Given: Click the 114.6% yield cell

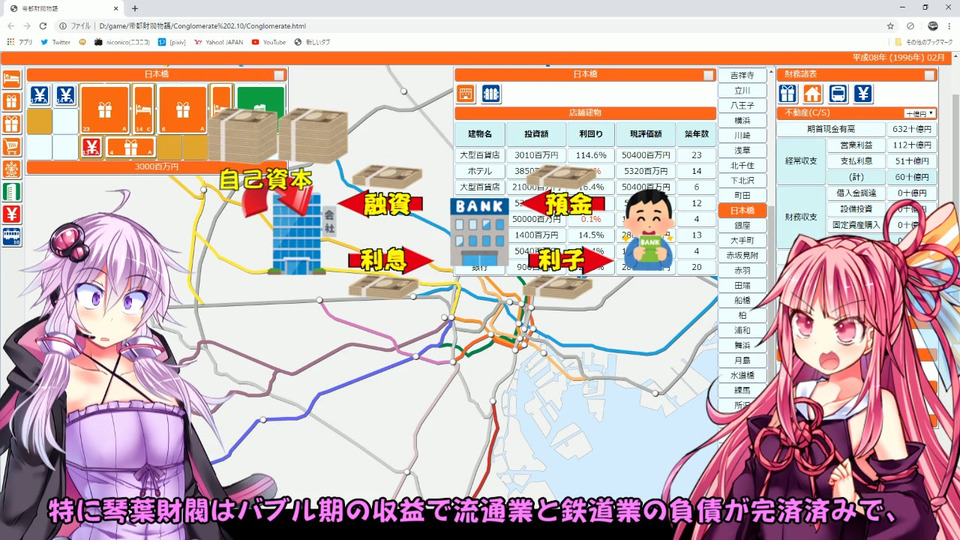Looking at the screenshot, I should coord(591,155).
